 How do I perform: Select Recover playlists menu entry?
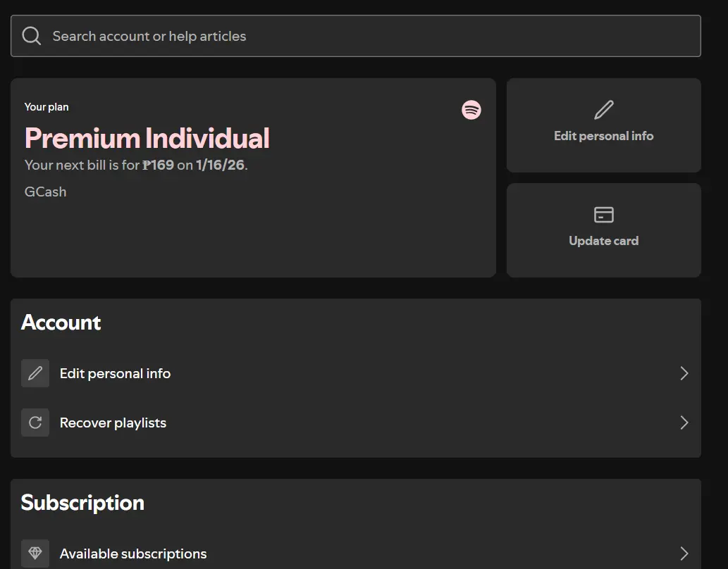pos(356,423)
